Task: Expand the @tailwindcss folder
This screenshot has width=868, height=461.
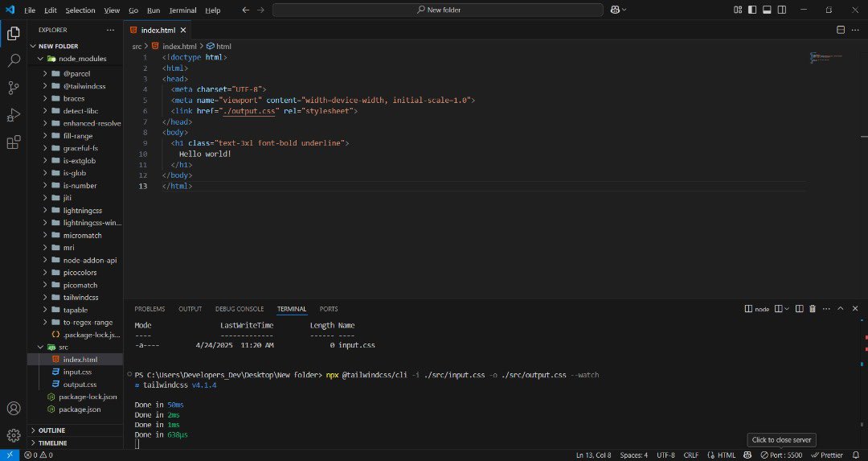Action: pyautogui.click(x=45, y=86)
